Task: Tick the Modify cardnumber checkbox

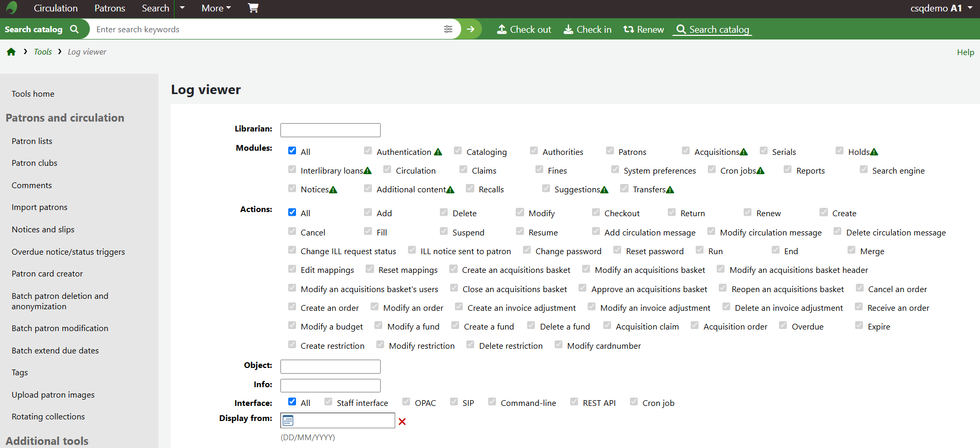Action: (x=559, y=345)
